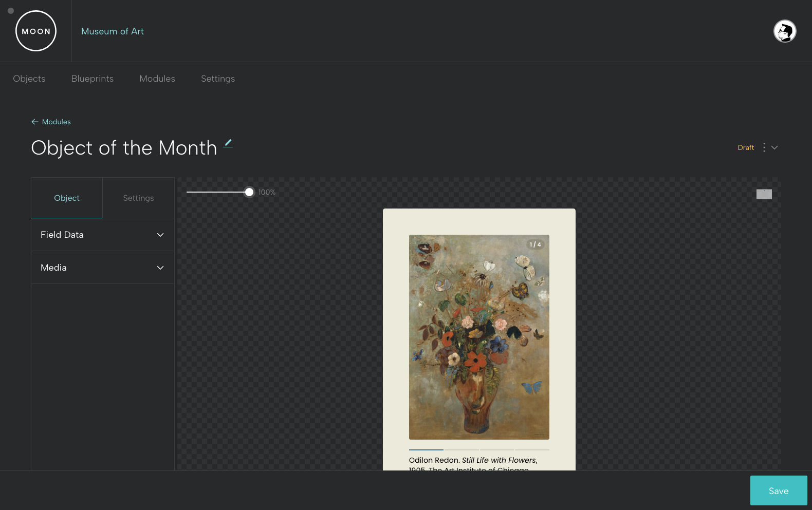The width and height of the screenshot is (812, 510).
Task: Click the pencil icon to rename the module
Action: pyautogui.click(x=228, y=143)
